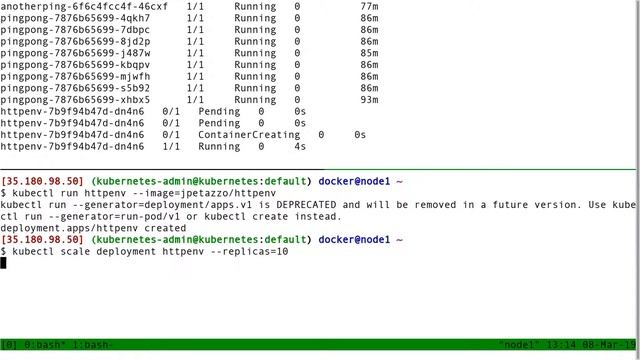The width and height of the screenshot is (640, 360).
Task: Click the "node1" hostname in status bar
Action: [x=519, y=345]
